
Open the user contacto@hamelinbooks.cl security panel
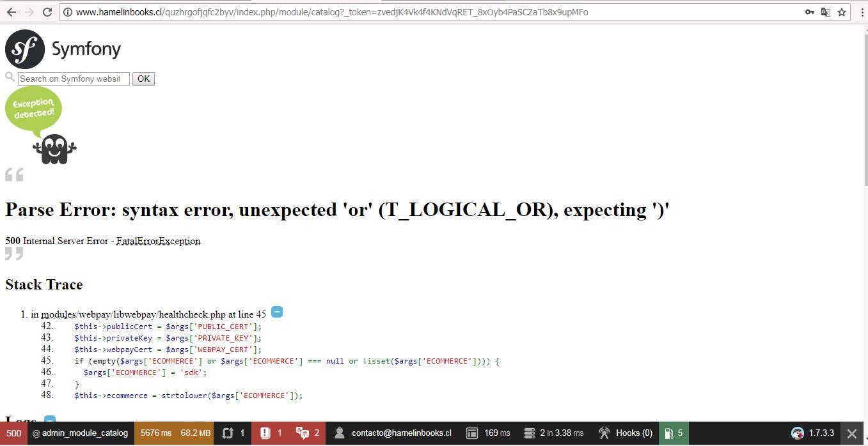pos(393,433)
